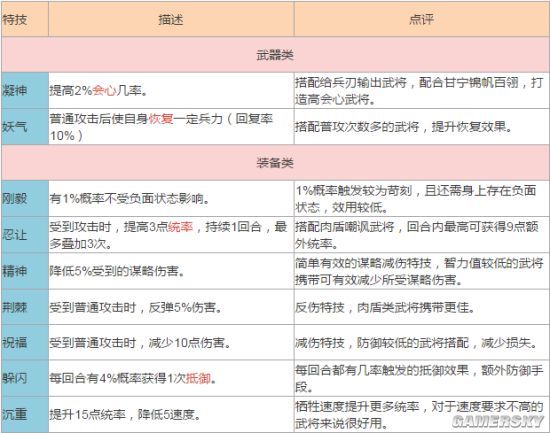Click description 提高2%会心几率
The width and height of the screenshot is (550, 433).
pos(98,91)
